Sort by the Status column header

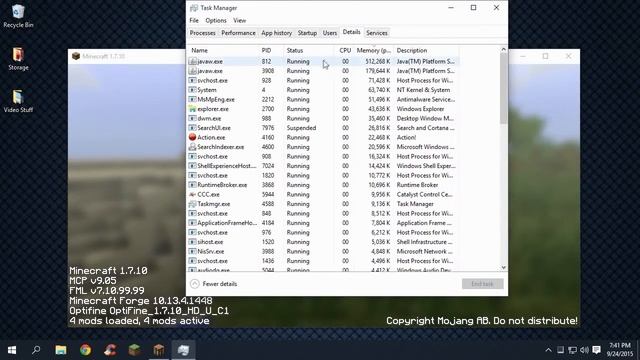(309, 50)
